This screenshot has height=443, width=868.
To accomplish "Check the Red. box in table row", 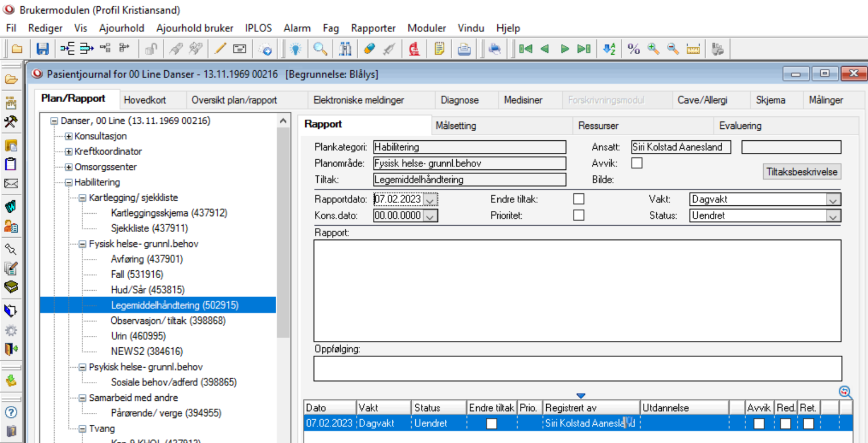I will tap(785, 424).
